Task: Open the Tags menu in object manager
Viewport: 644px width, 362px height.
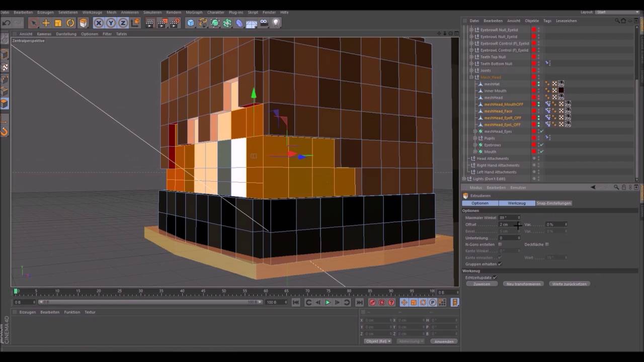Action: (547, 21)
